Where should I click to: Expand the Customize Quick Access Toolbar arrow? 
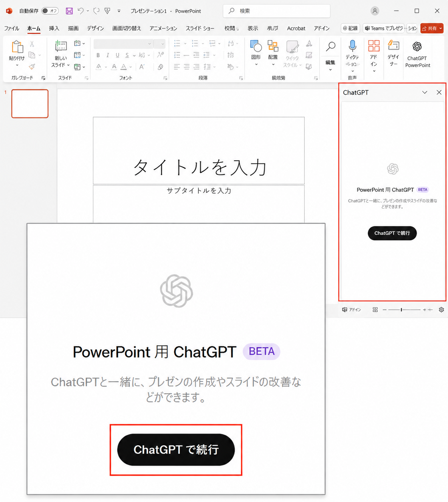click(119, 11)
